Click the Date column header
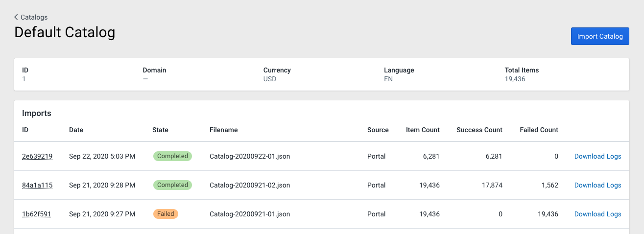The height and width of the screenshot is (234, 644). click(76, 130)
